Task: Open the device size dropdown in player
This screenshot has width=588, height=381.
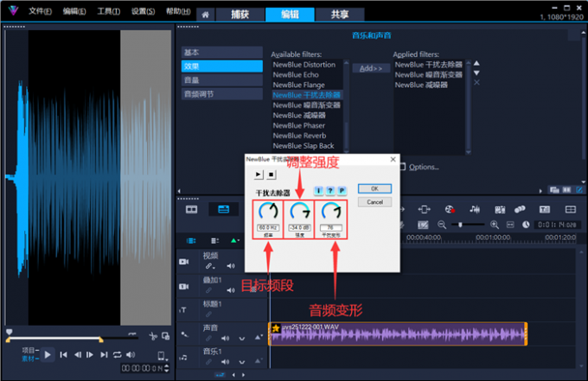Action: tap(161, 356)
